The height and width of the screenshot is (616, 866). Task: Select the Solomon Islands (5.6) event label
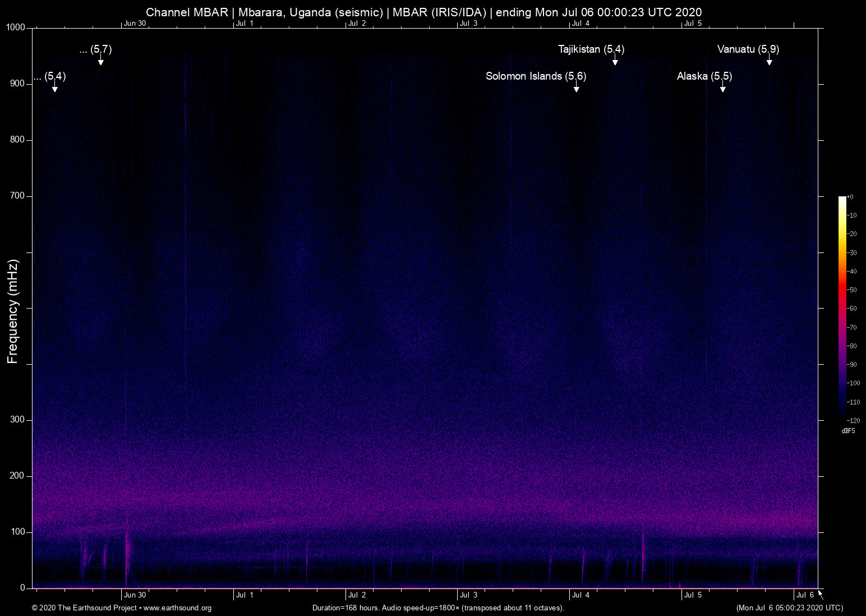[x=535, y=76]
